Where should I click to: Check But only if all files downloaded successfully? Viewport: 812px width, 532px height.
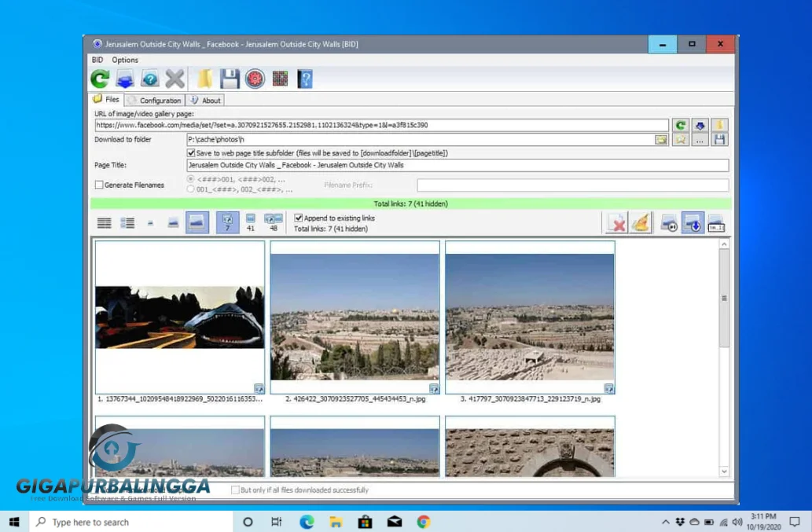click(x=236, y=490)
